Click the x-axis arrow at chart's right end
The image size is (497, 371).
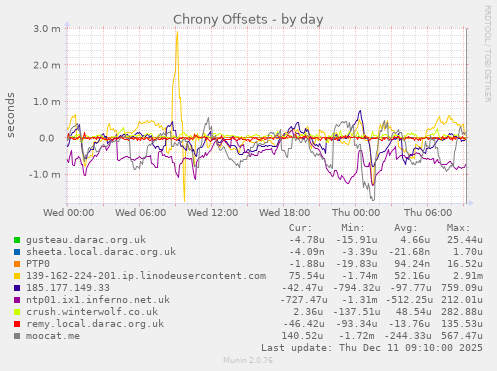point(471,203)
